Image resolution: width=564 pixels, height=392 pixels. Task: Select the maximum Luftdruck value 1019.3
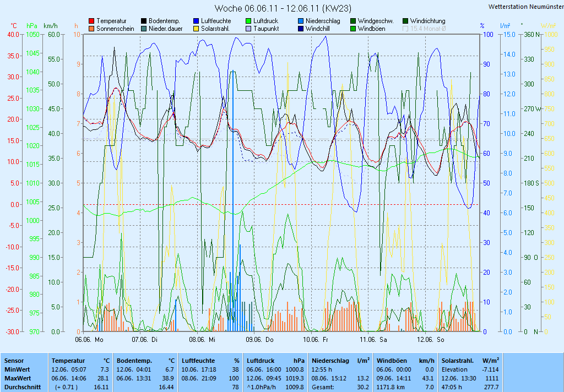(295, 379)
